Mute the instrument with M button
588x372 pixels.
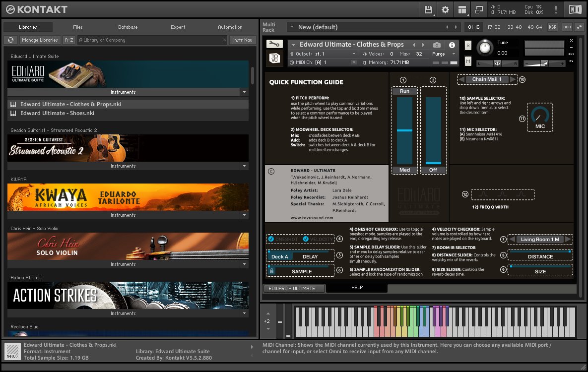[468, 61]
